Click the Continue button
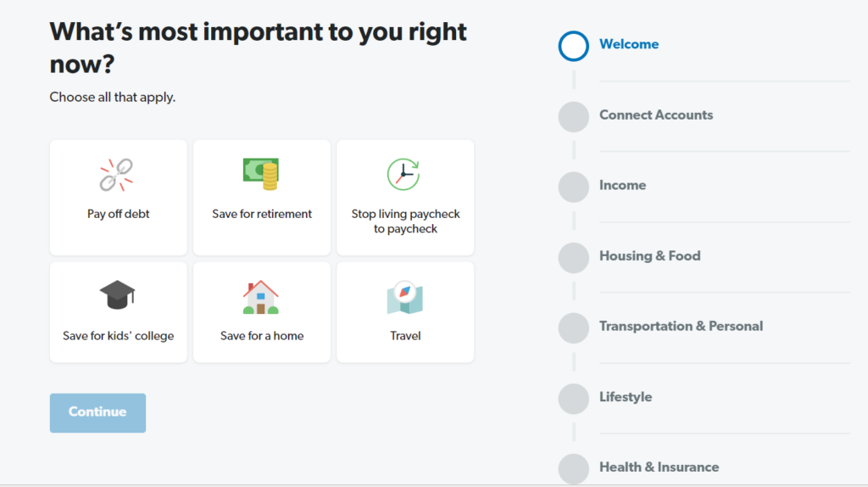The height and width of the screenshot is (487, 868). (x=97, y=412)
